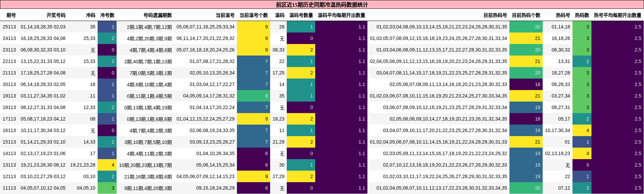This screenshot has width=644, height=194.
Task: Select period cell 25113
Action: 9,27
